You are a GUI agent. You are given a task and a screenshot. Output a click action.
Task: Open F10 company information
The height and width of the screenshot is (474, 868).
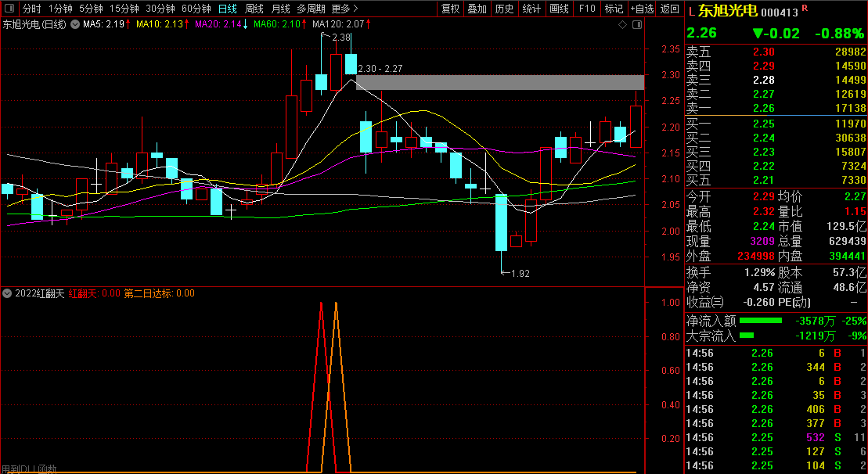pos(587,9)
